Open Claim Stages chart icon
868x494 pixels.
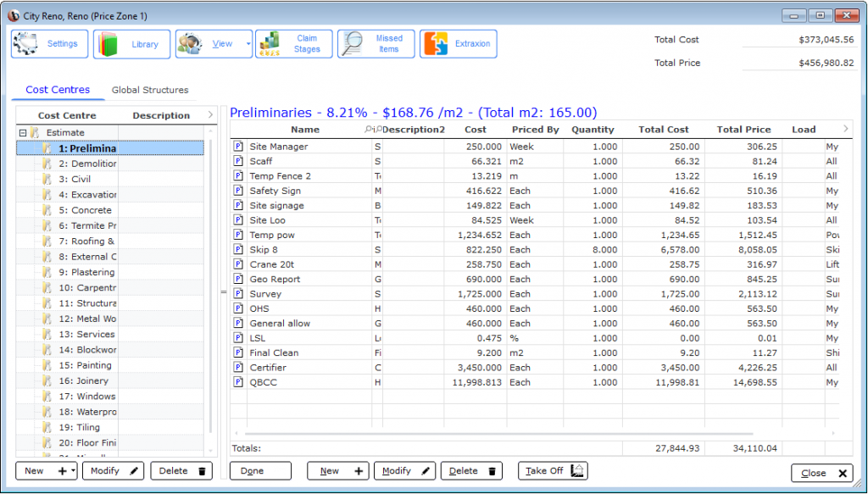click(271, 44)
